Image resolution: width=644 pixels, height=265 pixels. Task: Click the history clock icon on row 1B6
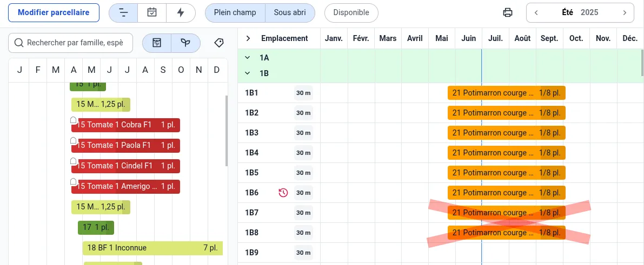tap(283, 193)
